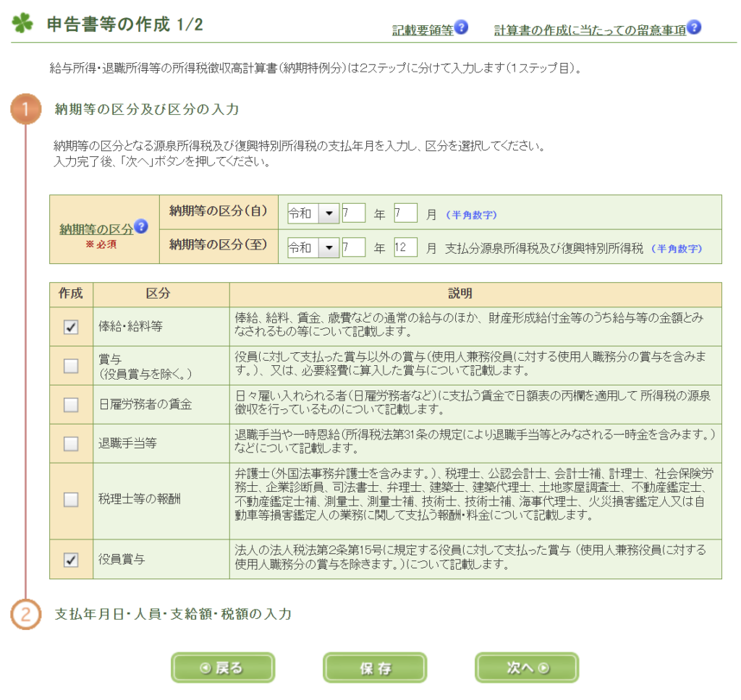Click the green clover logo icon

click(22, 24)
